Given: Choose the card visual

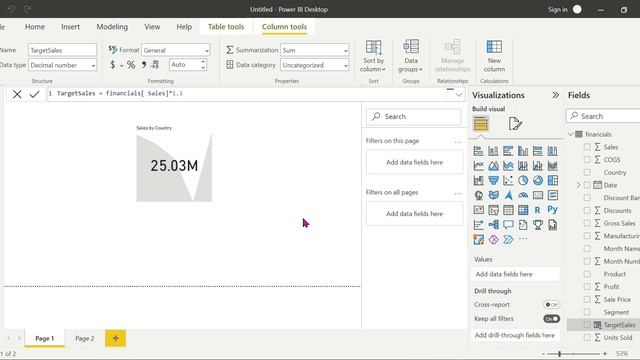Looking at the screenshot, I should point(538,195).
